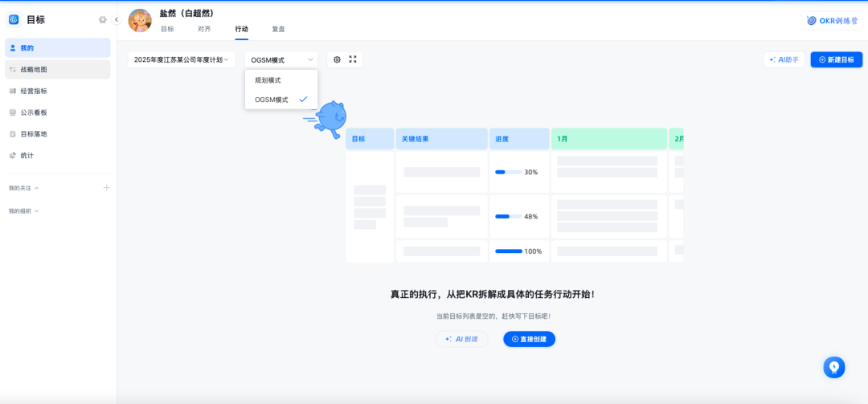The image size is (868, 404).
Task: Go to 公示看板 in the sidebar
Action: point(58,112)
